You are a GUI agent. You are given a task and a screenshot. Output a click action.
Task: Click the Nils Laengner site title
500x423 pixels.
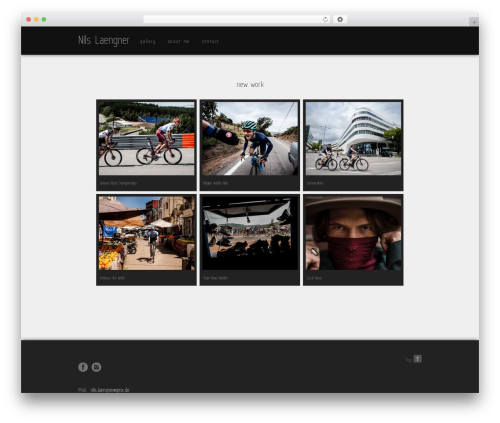click(103, 40)
